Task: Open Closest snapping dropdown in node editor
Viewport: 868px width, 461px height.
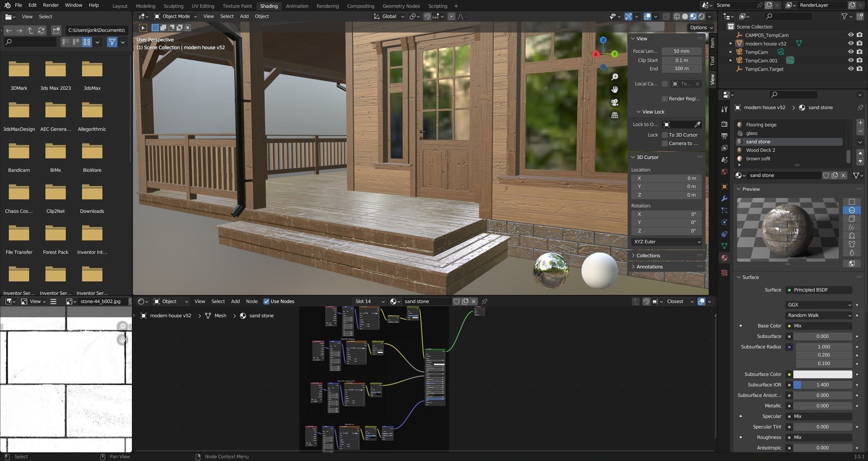Action: pos(680,301)
